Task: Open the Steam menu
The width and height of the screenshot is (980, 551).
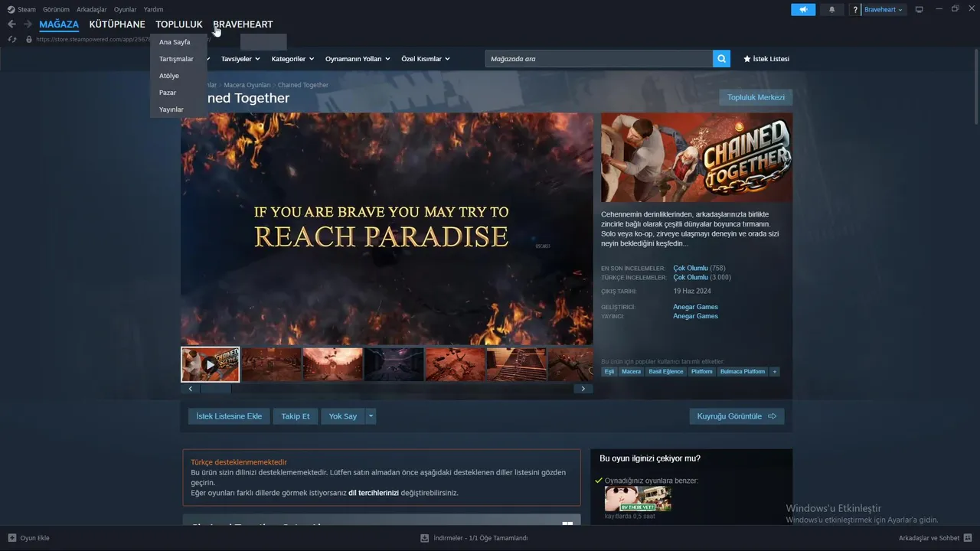Action: click(x=27, y=10)
